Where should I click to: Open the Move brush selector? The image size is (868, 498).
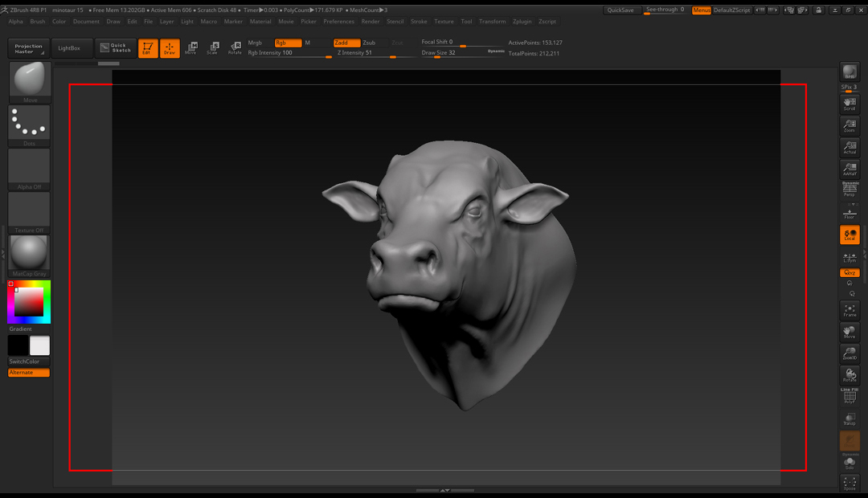coord(30,82)
